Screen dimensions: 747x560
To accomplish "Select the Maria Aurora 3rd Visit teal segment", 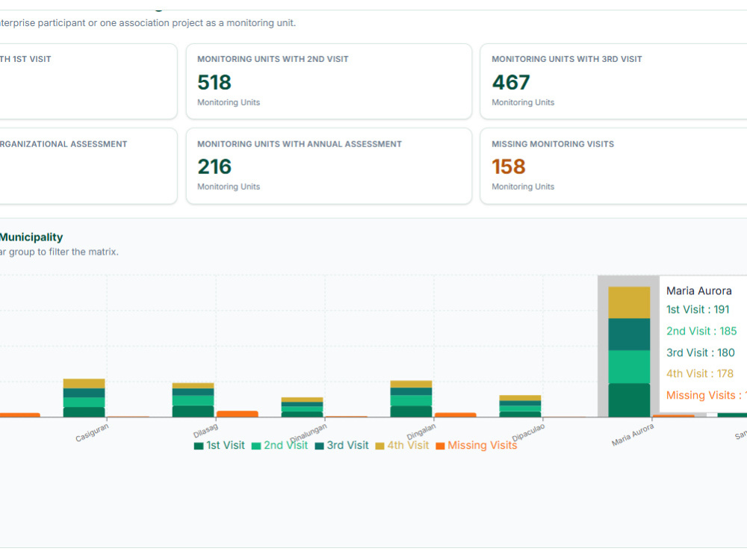I will (629, 335).
